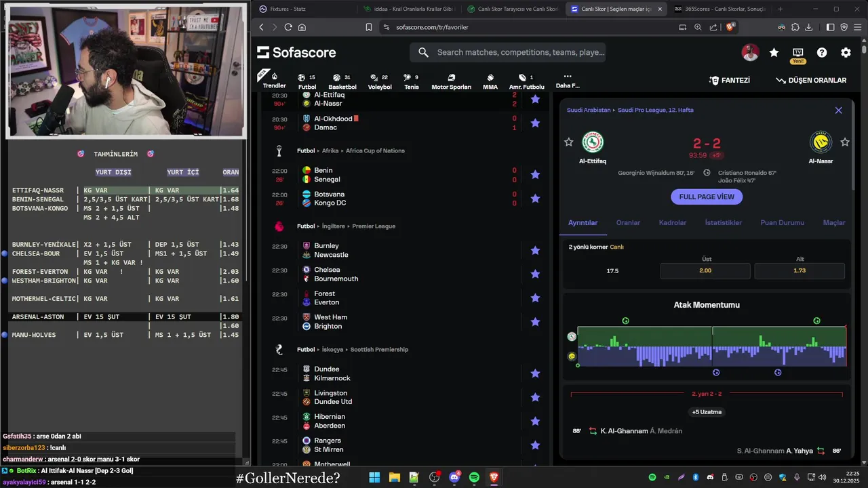868x488 pixels.
Task: Toggle favorite star for Botsvana vs Kongo DC
Action: click(x=535, y=198)
